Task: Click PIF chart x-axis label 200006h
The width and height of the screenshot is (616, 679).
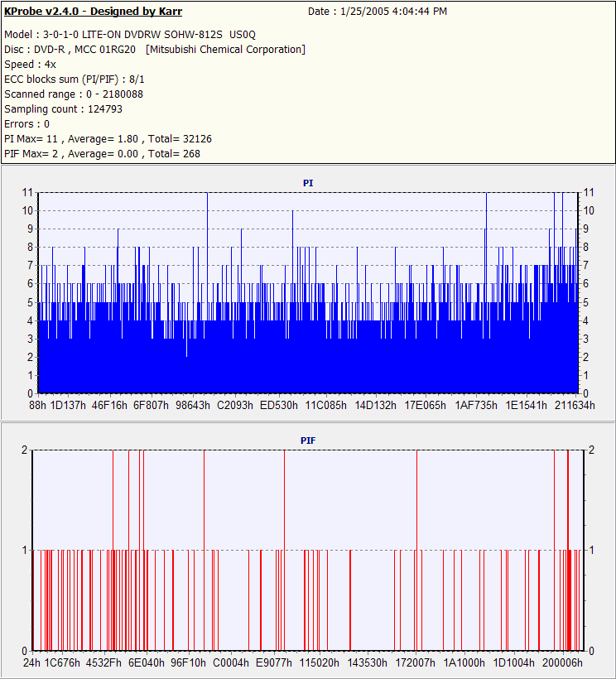Action: (562, 663)
